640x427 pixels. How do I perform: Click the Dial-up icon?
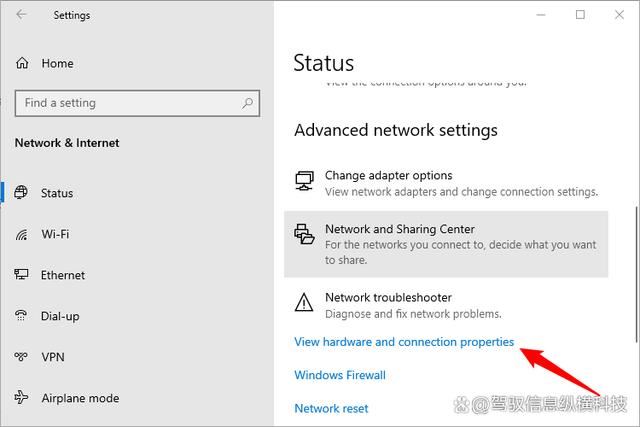22,316
